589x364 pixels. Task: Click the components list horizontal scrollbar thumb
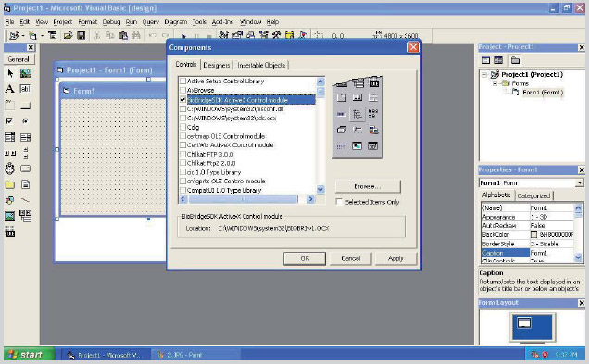(243, 199)
